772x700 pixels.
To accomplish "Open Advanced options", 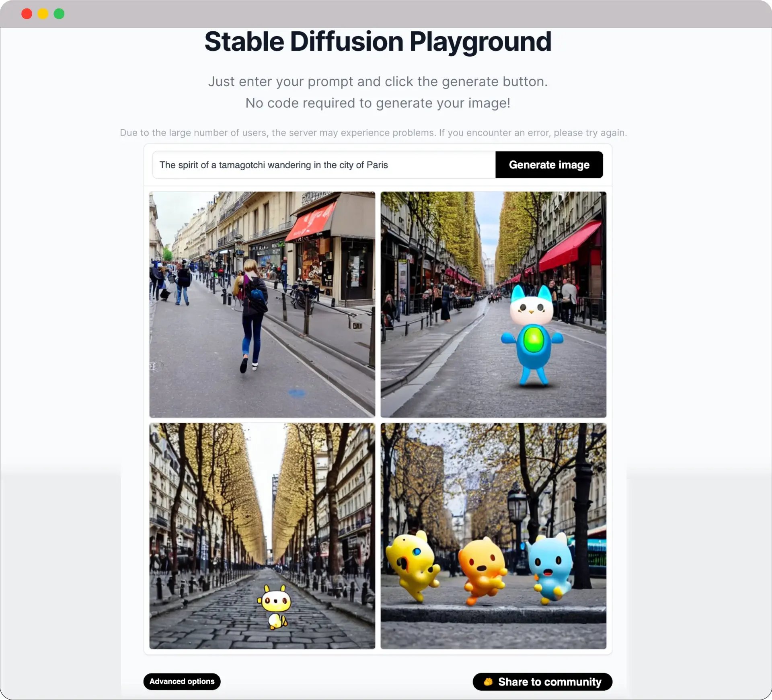I will pos(182,681).
